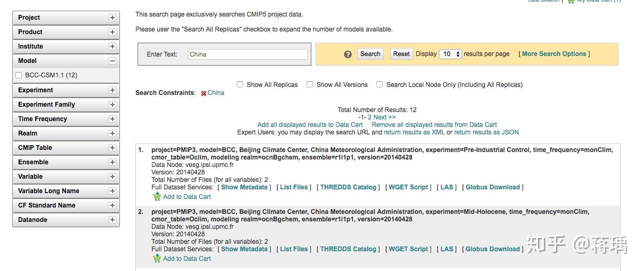This screenshot has width=644, height=271.
Task: Check the BCC-CSM1.1 (12) model checkbox
Action: coord(19,75)
